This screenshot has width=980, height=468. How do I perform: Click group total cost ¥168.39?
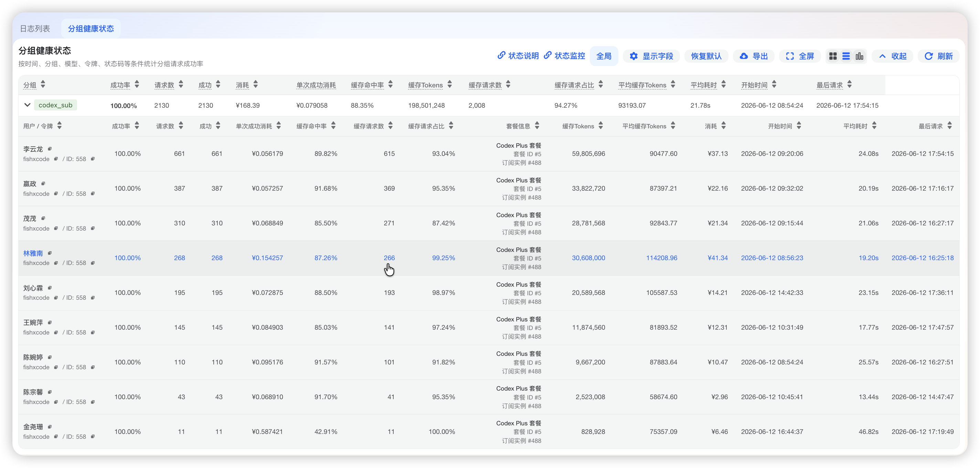click(248, 105)
